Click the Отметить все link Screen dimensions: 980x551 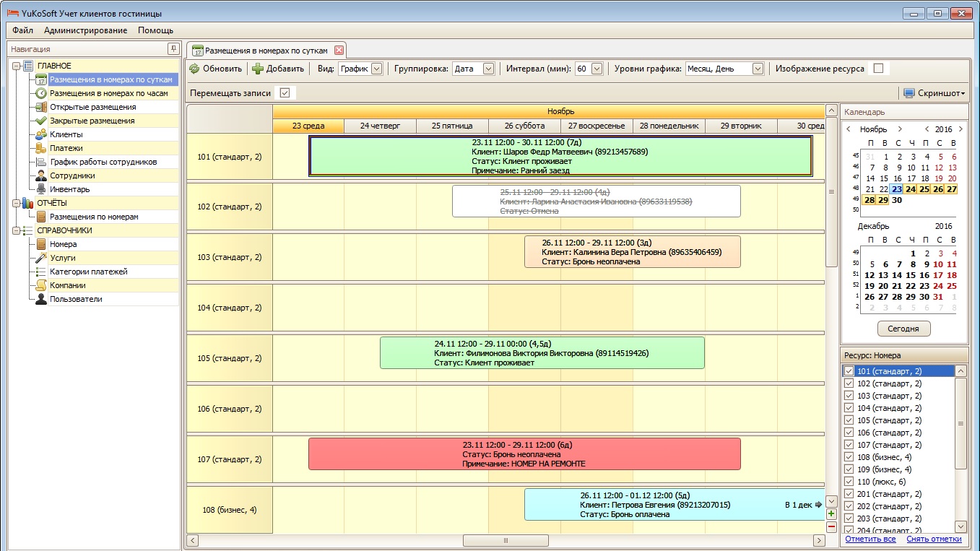[x=870, y=539]
